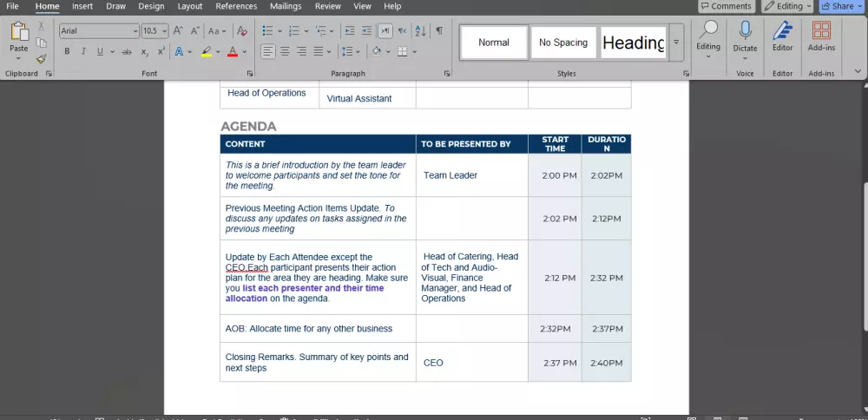The height and width of the screenshot is (420, 868).
Task: Apply multilevel list formatting
Action: coord(320,31)
